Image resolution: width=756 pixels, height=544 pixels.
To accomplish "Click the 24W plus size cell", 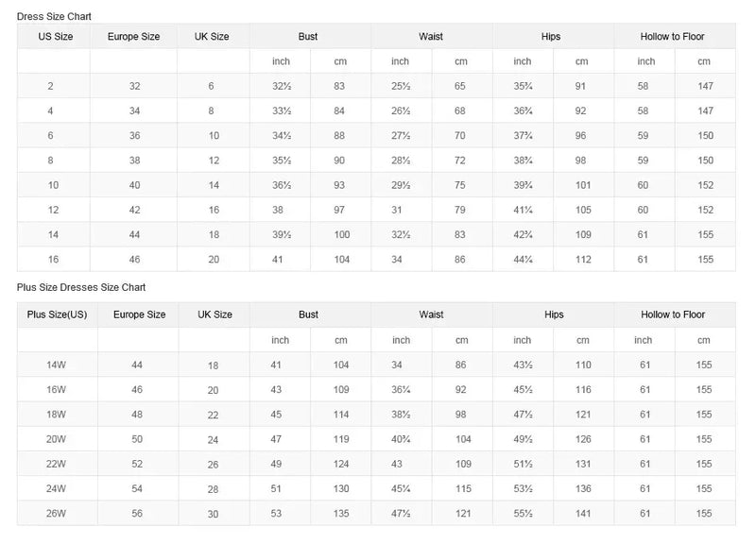I will tap(57, 488).
